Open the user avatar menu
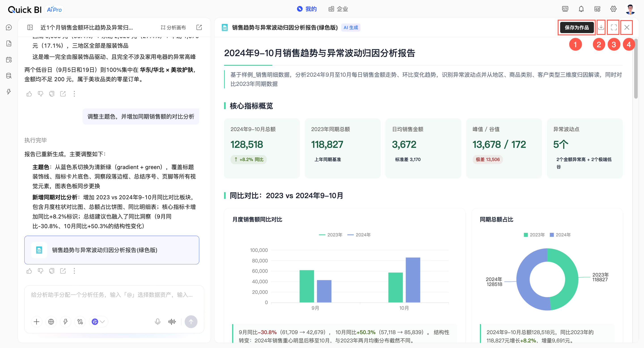The width and height of the screenshot is (644, 348). pos(630,9)
